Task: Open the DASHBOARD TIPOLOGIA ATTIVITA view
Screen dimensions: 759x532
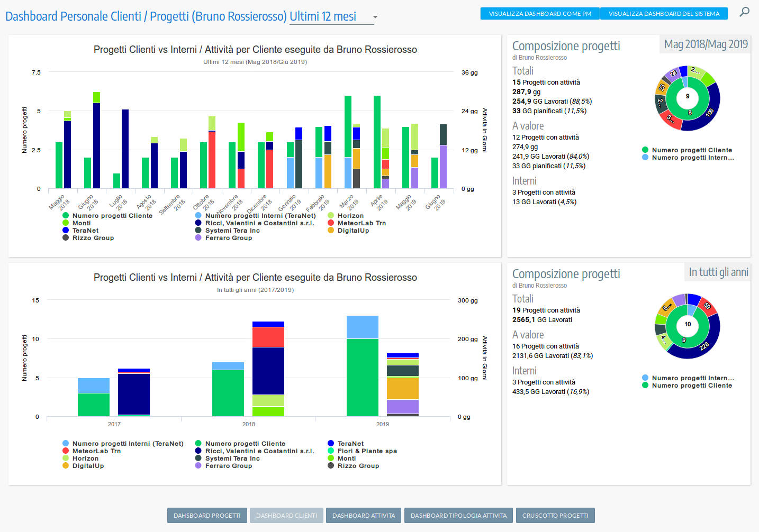Action: (458, 515)
